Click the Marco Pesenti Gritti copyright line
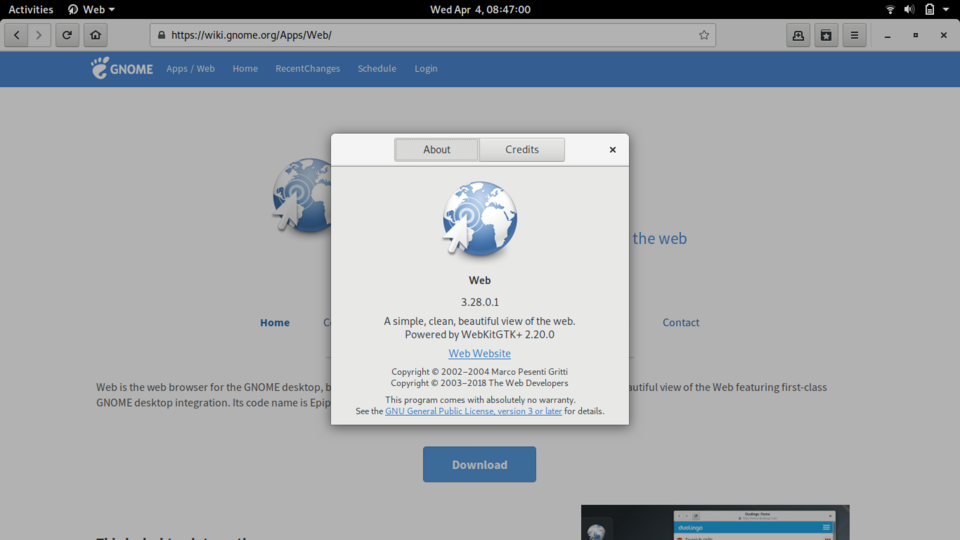 [x=479, y=372]
